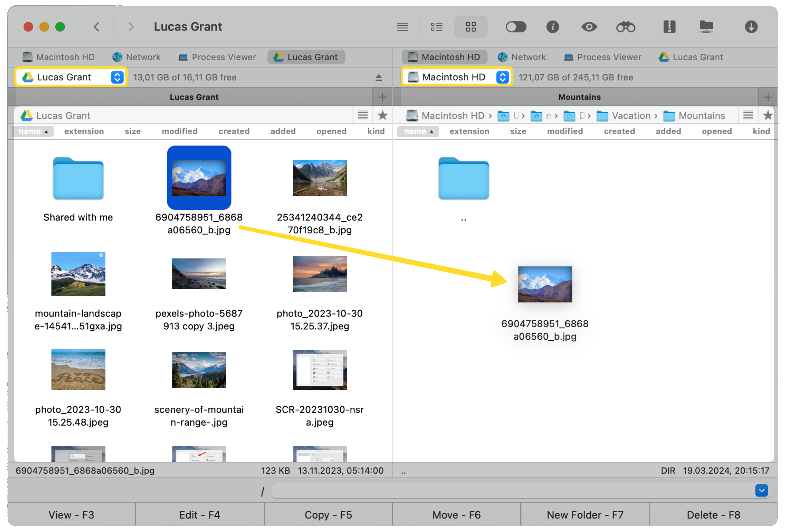This screenshot has height=532, width=785.
Task: Open the Lucas Grant drive dropdown
Action: coord(117,77)
